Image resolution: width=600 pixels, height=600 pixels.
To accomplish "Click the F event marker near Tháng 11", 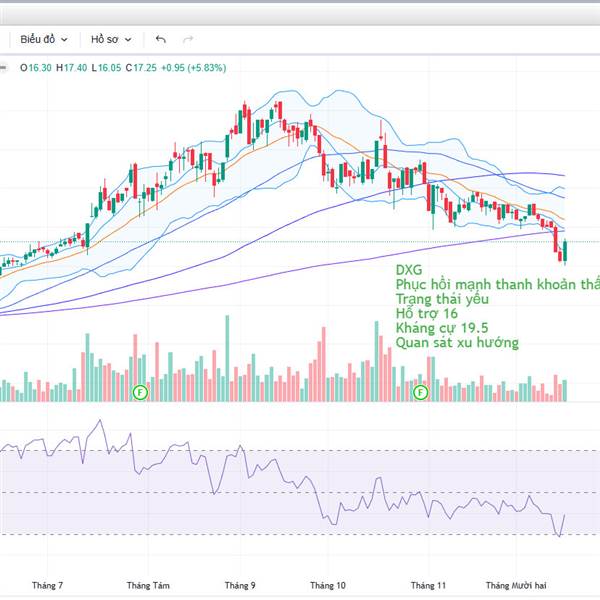I will 421,392.
